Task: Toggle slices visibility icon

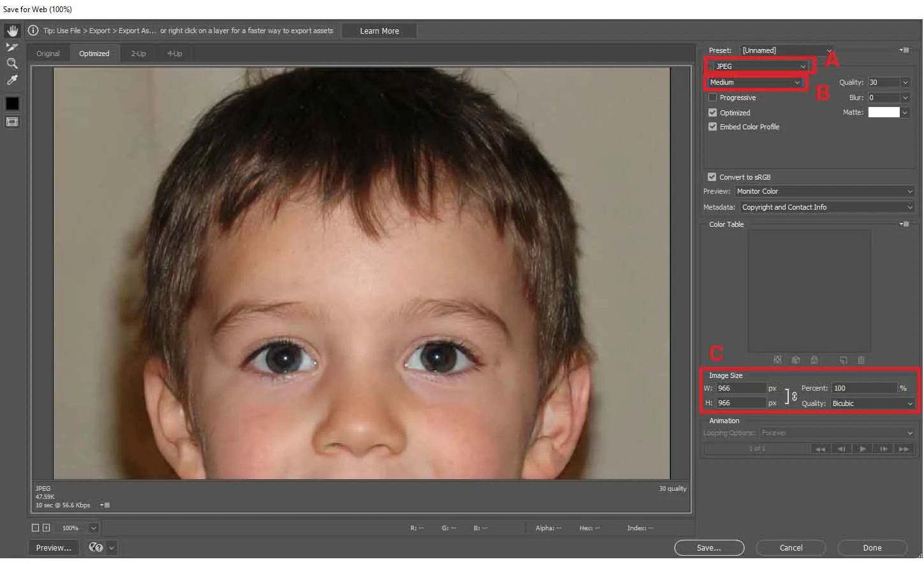Action: click(12, 122)
